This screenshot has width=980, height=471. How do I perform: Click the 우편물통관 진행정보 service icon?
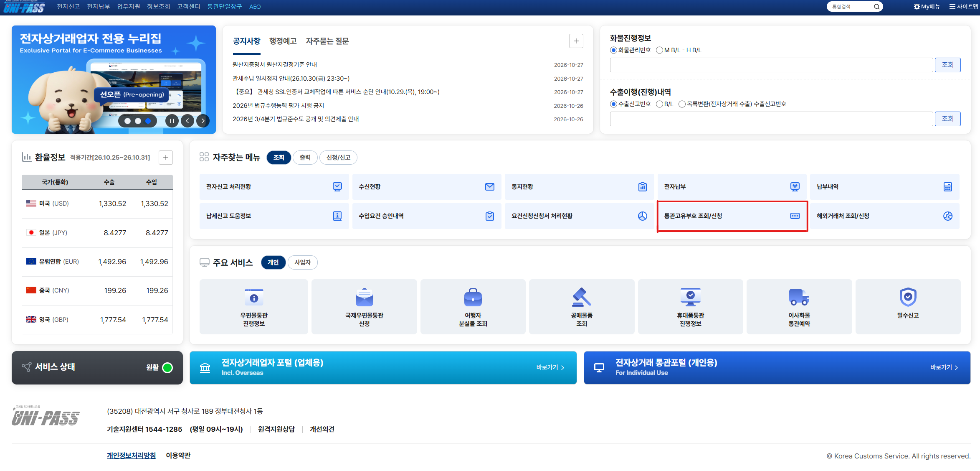point(254,297)
